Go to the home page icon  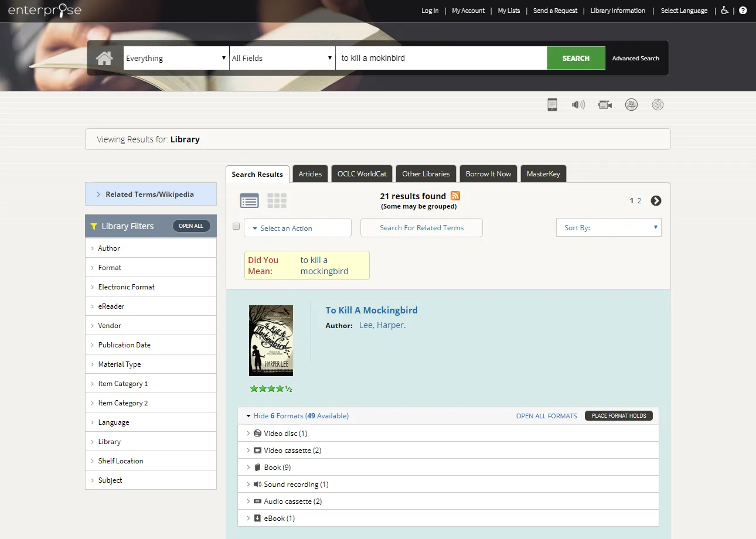[x=104, y=58]
